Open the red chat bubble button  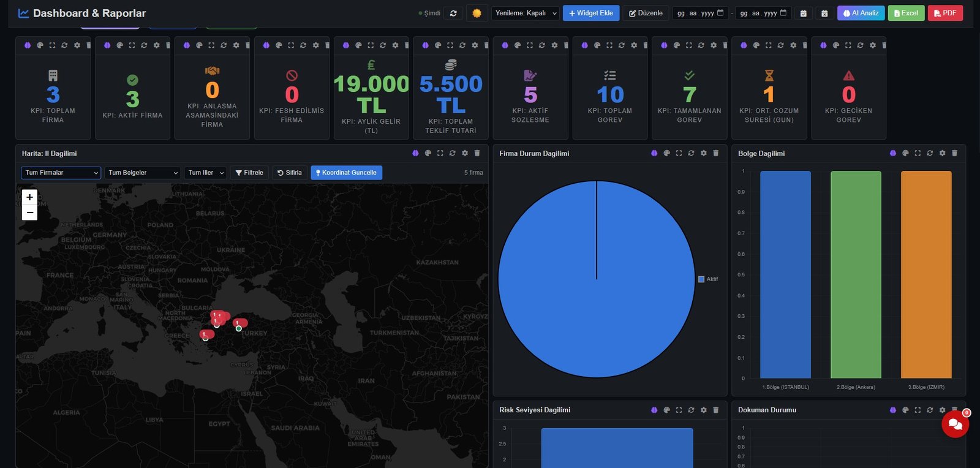[x=955, y=424]
